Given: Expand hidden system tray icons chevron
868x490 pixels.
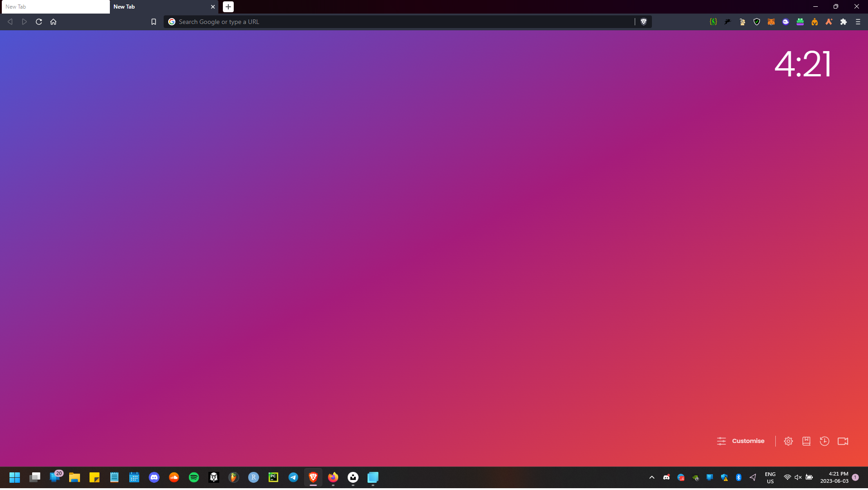Looking at the screenshot, I should [651, 477].
